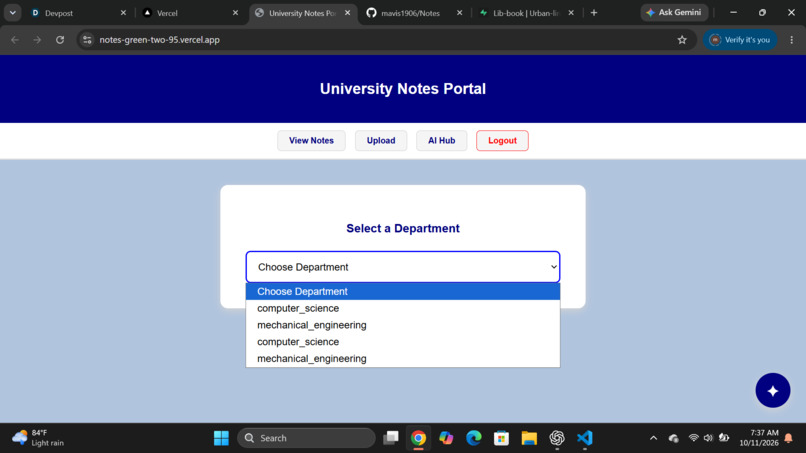Open the View Notes page

tap(311, 140)
